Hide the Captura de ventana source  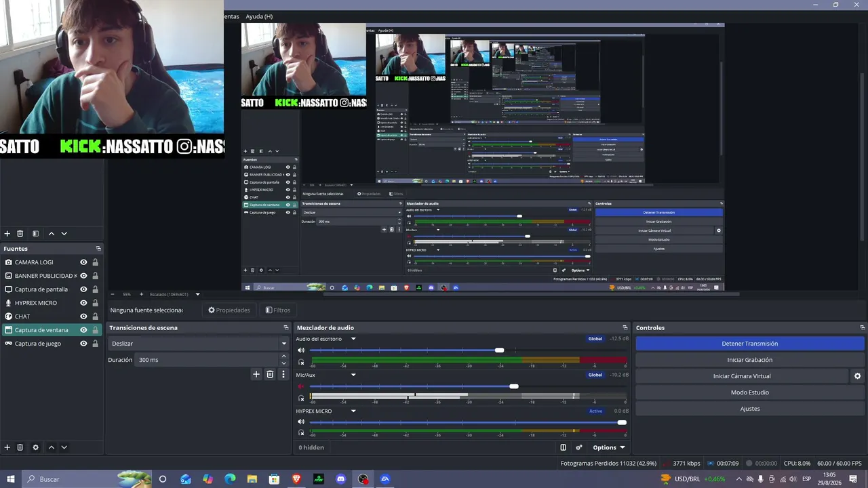pyautogui.click(x=83, y=330)
